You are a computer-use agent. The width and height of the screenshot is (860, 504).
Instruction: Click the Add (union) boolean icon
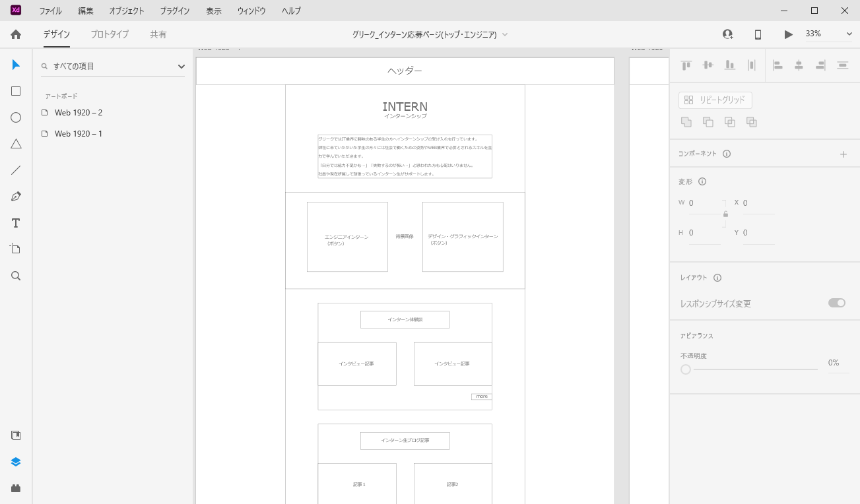686,121
